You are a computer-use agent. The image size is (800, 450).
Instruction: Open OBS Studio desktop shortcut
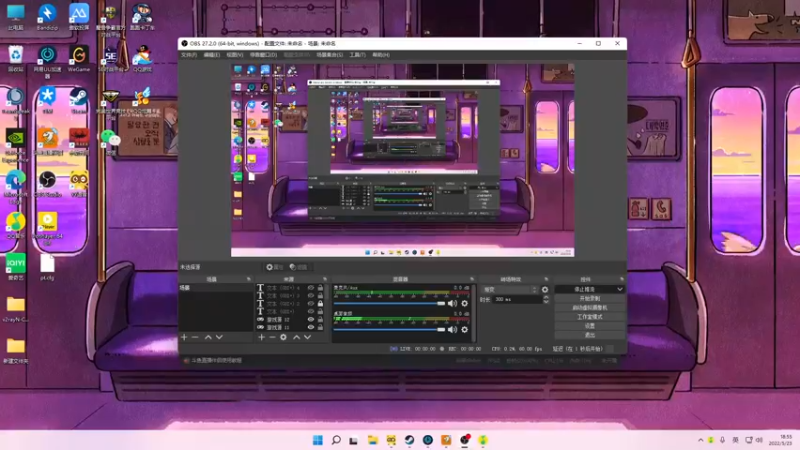[x=47, y=185]
